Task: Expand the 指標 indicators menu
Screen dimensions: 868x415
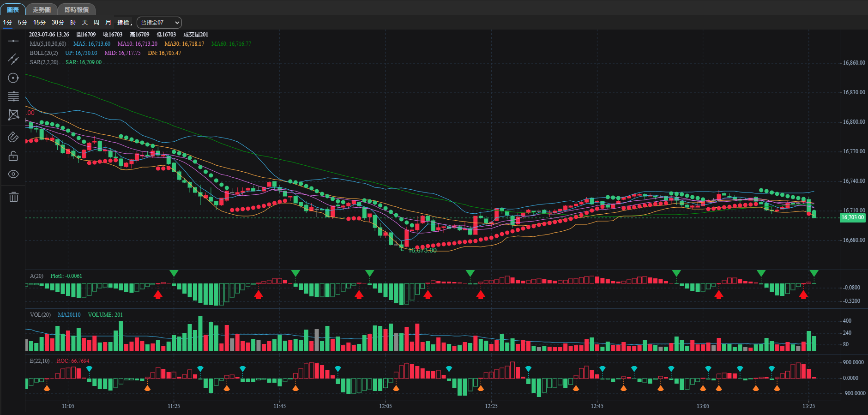Action: [x=124, y=23]
